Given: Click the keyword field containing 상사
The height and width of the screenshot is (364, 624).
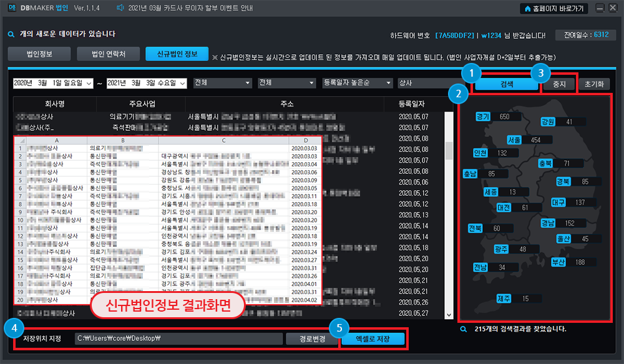Looking at the screenshot, I should tap(432, 83).
